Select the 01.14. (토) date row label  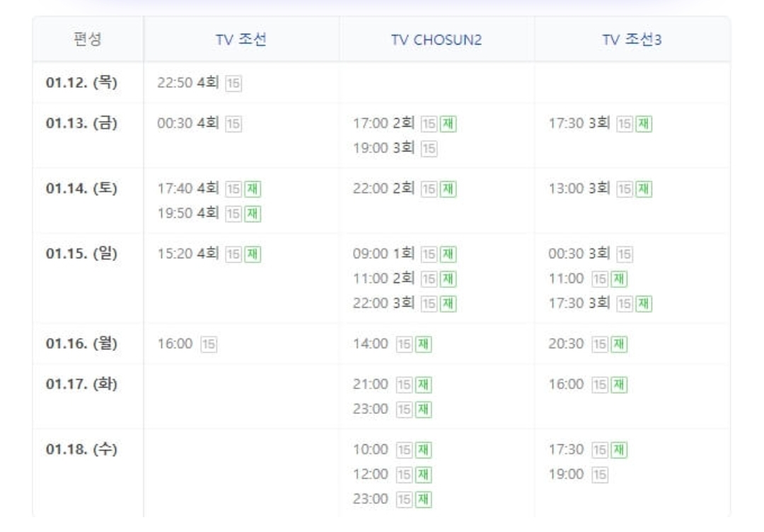tap(81, 188)
